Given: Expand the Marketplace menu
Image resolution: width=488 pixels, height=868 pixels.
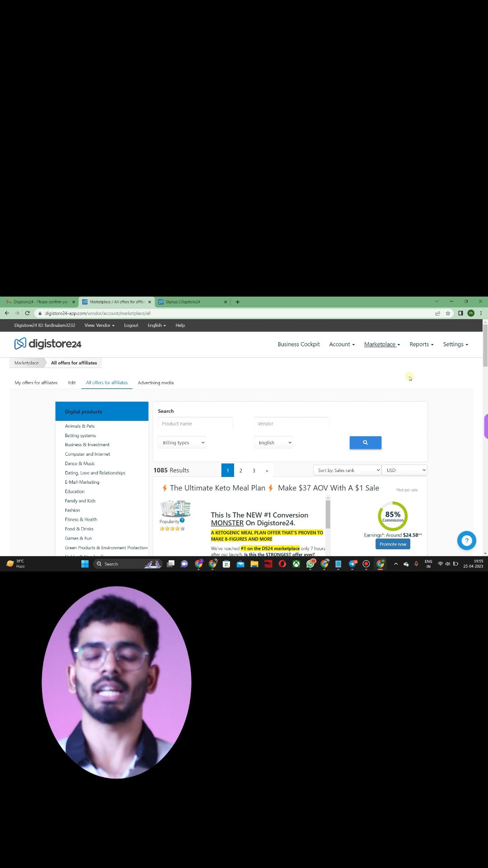Looking at the screenshot, I should click(x=382, y=344).
